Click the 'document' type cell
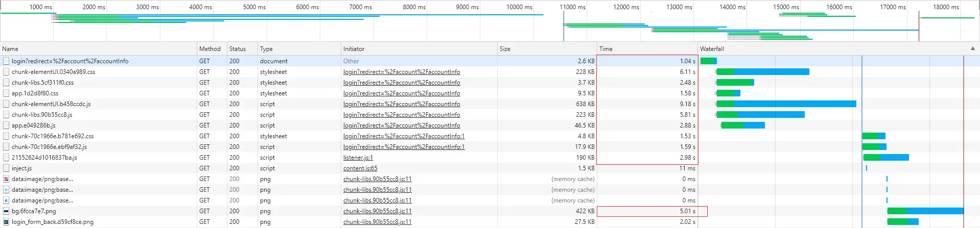 299,61
